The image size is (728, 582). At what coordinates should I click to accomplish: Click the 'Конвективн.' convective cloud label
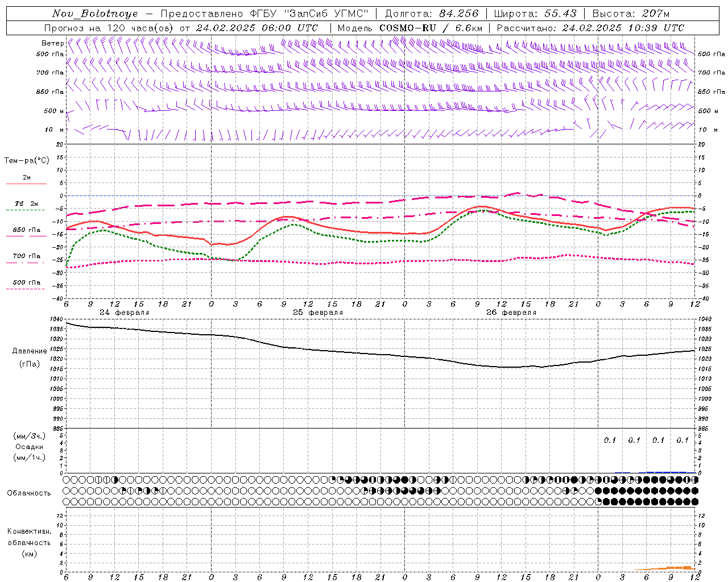(x=29, y=531)
